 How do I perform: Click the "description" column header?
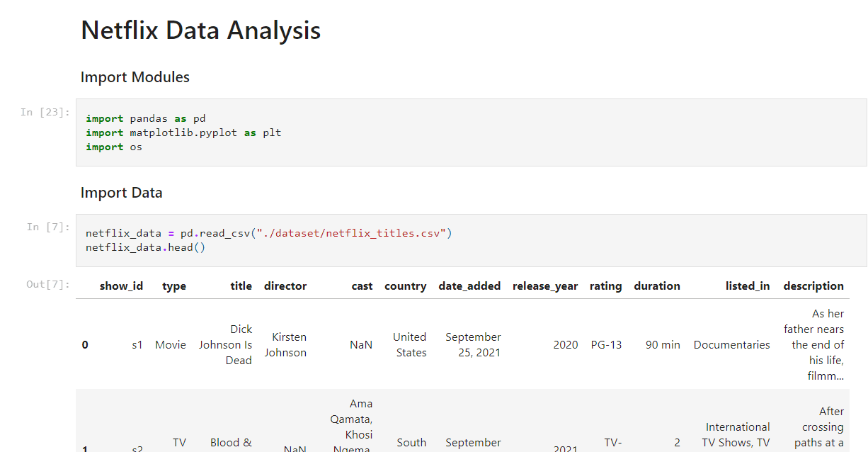(813, 286)
